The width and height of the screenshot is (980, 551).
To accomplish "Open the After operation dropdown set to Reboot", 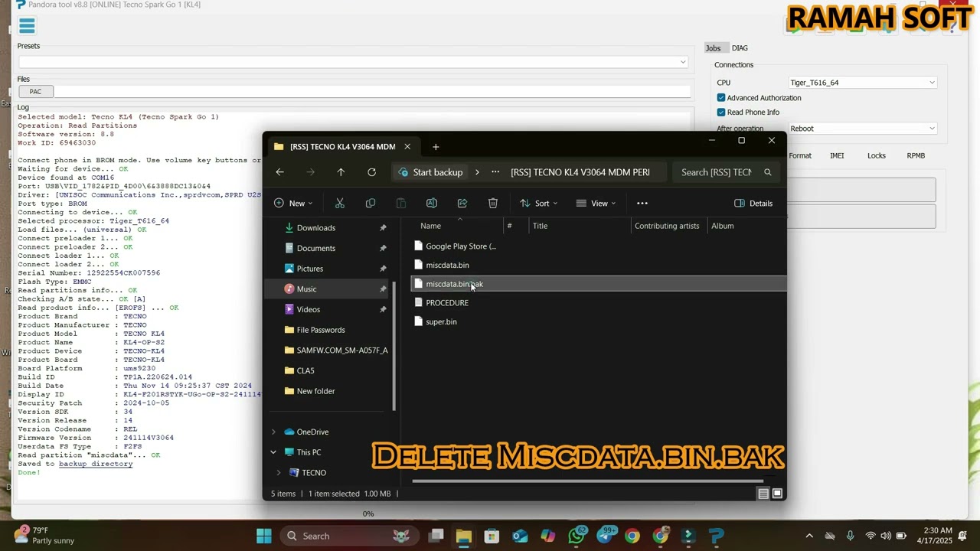I will (x=863, y=129).
